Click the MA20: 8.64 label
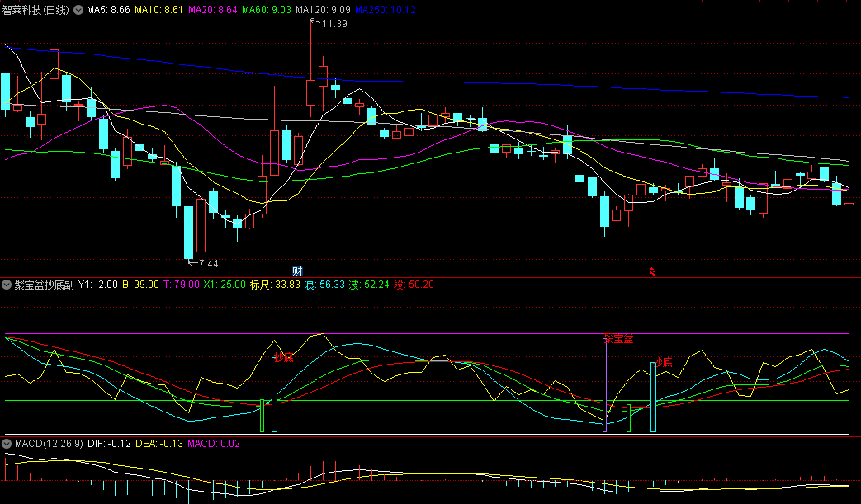The width and height of the screenshot is (861, 504). tap(212, 10)
